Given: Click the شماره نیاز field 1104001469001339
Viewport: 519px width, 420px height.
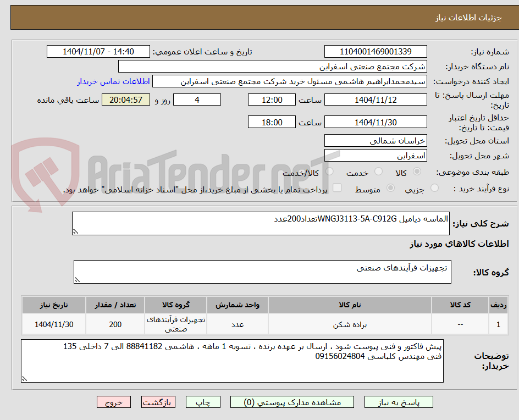Looking at the screenshot, I should pos(376,52).
